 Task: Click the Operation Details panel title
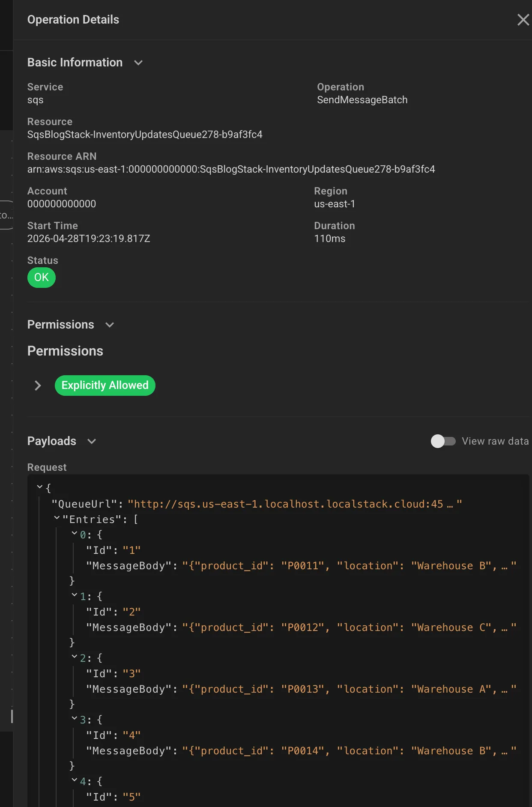(x=73, y=20)
